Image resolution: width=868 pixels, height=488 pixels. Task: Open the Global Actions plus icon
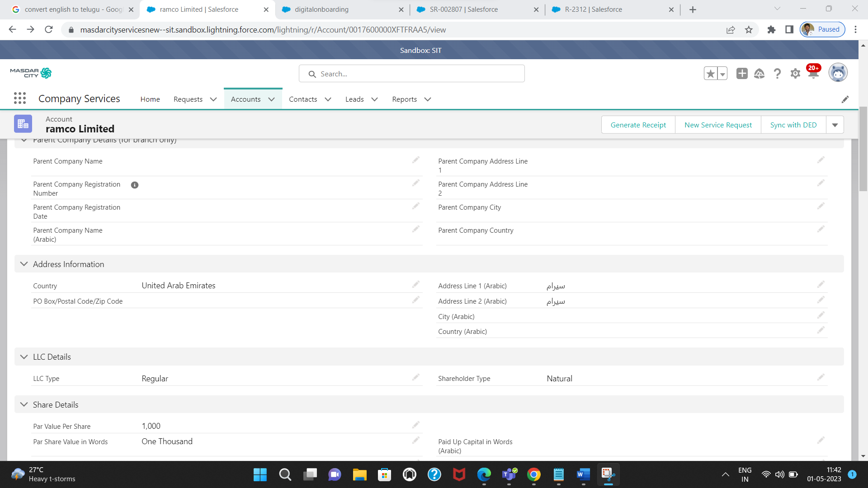click(x=741, y=74)
